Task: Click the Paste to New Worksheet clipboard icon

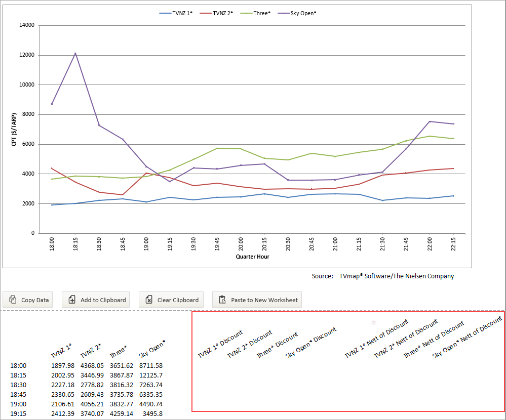Action: (x=222, y=300)
